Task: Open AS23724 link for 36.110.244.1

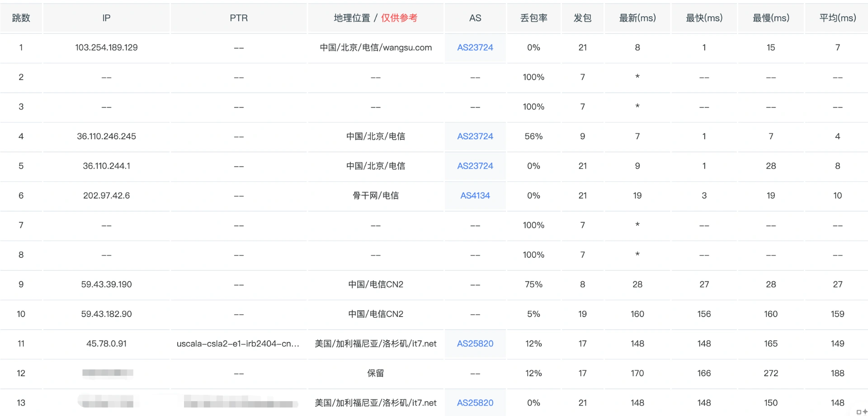Action: [475, 166]
